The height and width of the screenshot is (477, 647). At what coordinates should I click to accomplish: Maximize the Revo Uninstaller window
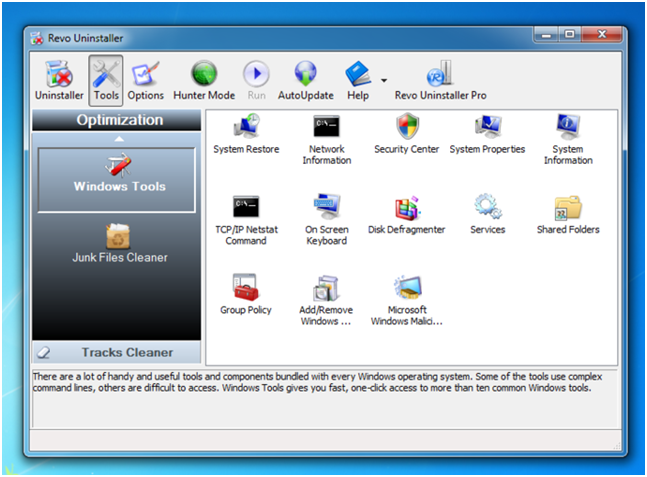pos(570,35)
